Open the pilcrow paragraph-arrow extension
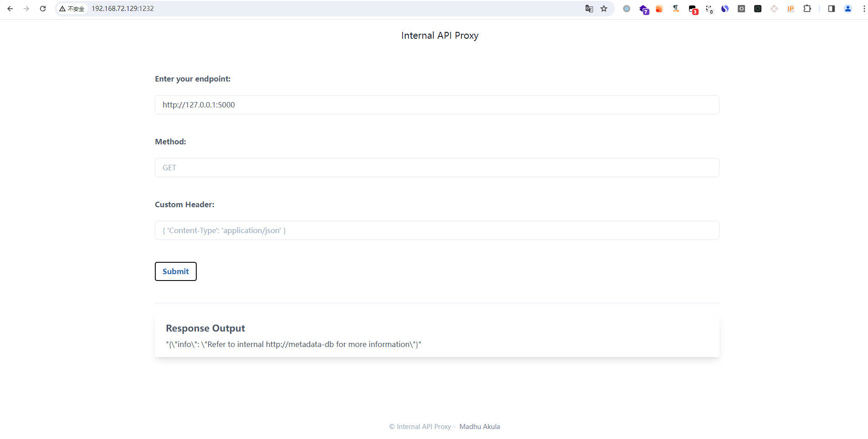 (676, 9)
